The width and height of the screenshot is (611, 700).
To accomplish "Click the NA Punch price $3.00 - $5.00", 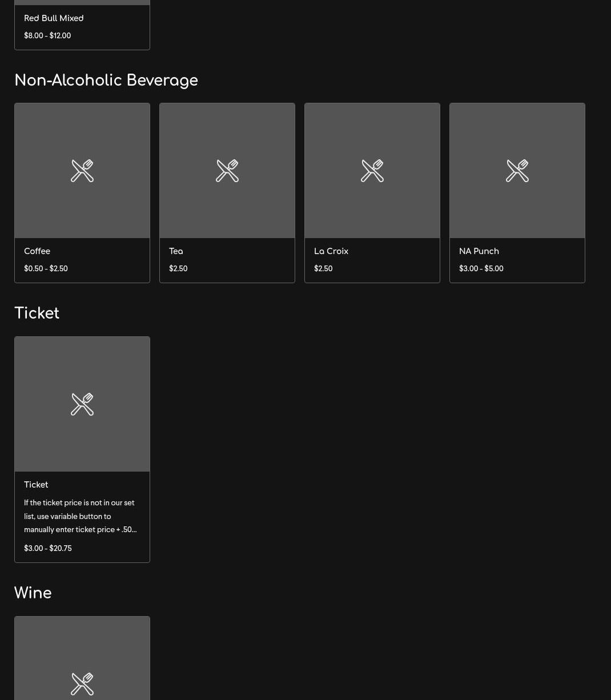I will (x=481, y=268).
